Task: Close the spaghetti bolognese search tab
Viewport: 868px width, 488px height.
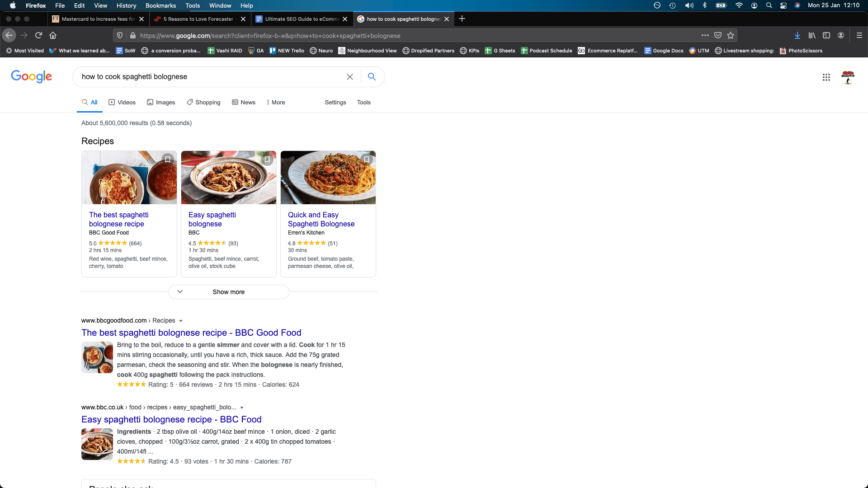Action: coord(447,19)
